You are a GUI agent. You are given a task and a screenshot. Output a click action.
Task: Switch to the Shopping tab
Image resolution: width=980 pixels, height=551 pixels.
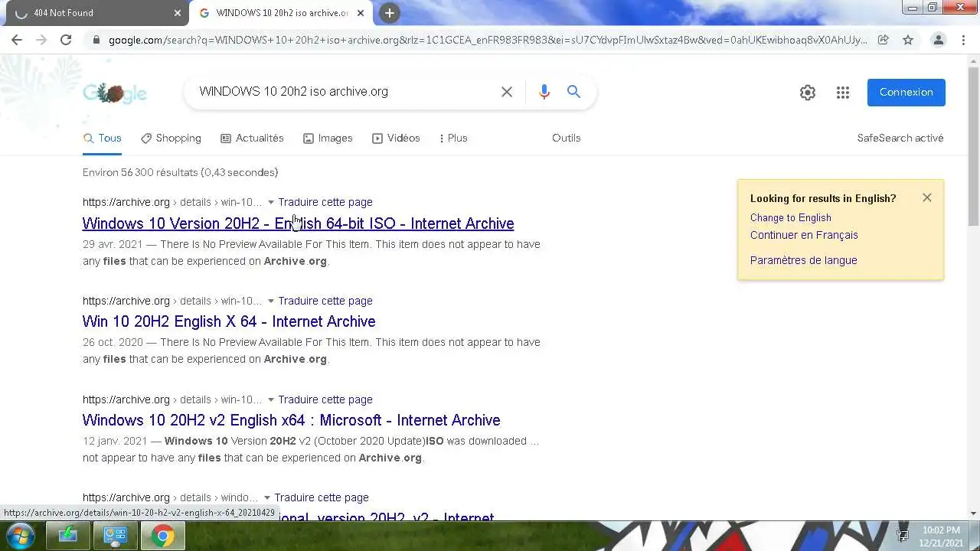[x=171, y=139]
